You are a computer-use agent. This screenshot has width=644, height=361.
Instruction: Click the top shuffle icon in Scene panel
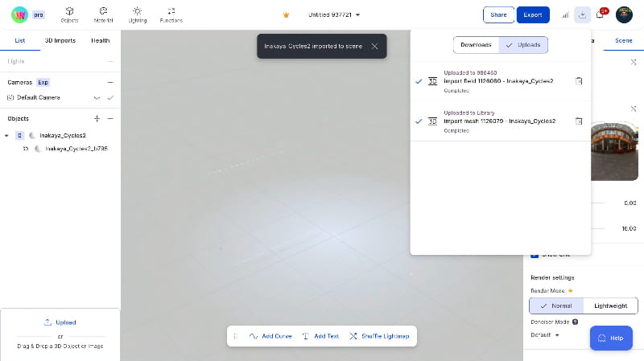click(634, 63)
